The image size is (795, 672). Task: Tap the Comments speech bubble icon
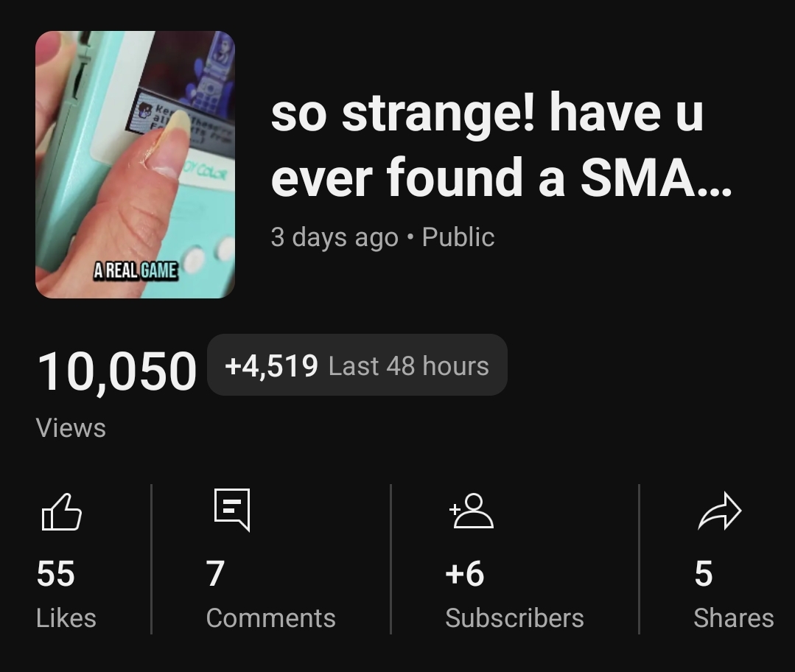tap(232, 510)
